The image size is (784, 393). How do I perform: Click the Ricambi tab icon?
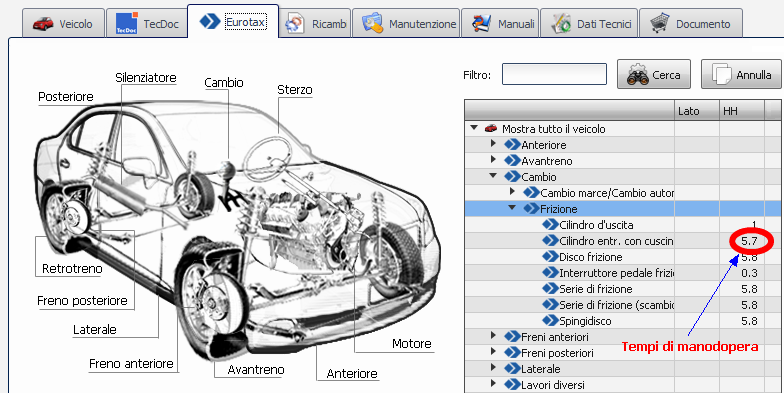point(295,24)
